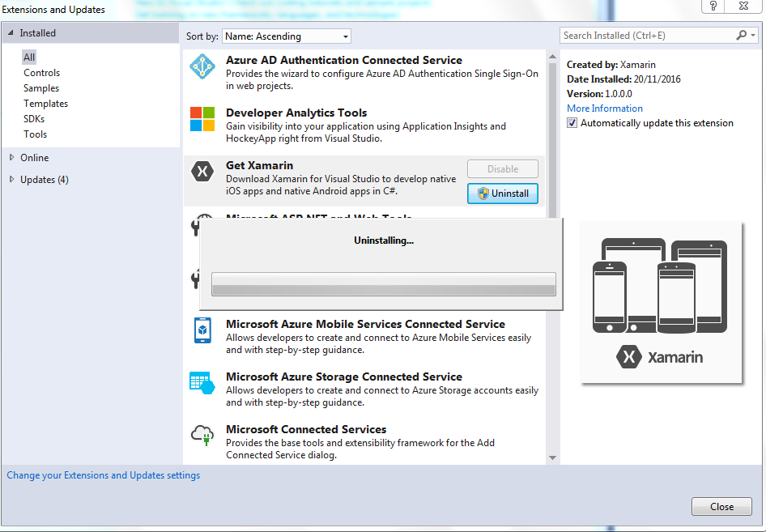The width and height of the screenshot is (766, 532).
Task: Click the Get Xamarin hexagon icon
Action: point(202,172)
